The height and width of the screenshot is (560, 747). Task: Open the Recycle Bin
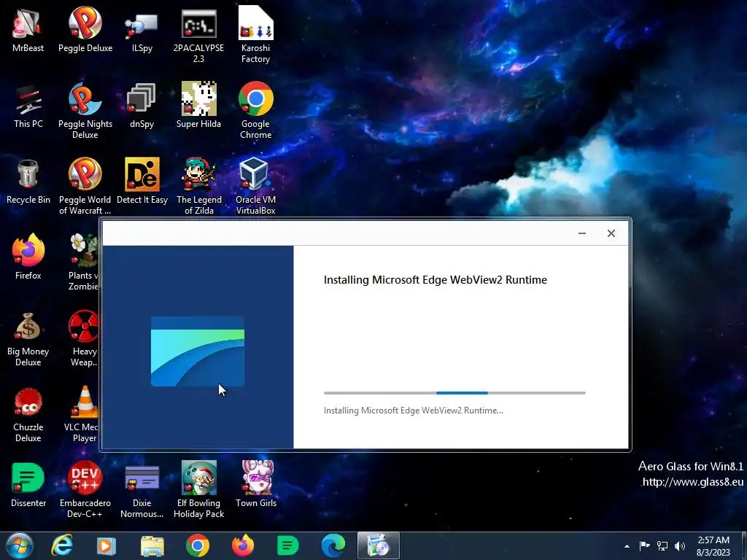click(28, 182)
